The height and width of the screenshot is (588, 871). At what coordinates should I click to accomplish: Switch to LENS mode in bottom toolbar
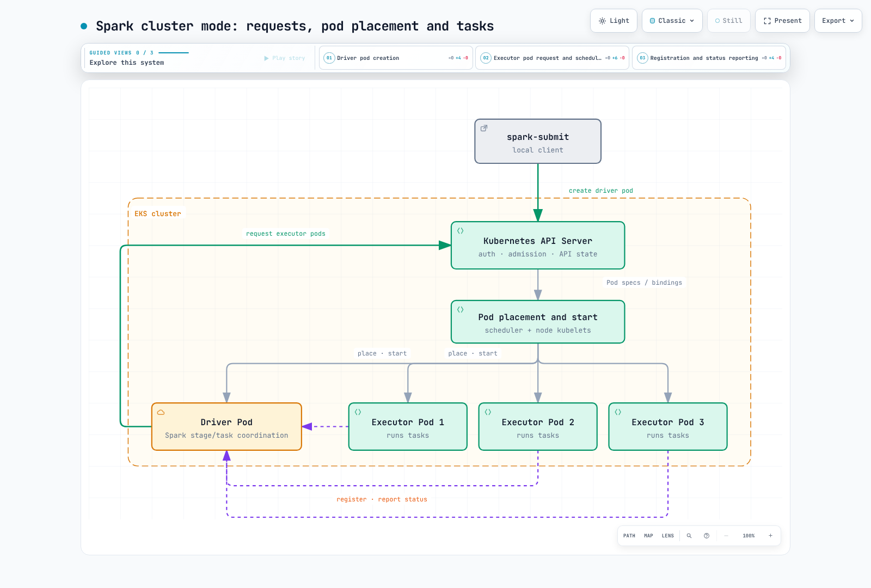point(668,536)
